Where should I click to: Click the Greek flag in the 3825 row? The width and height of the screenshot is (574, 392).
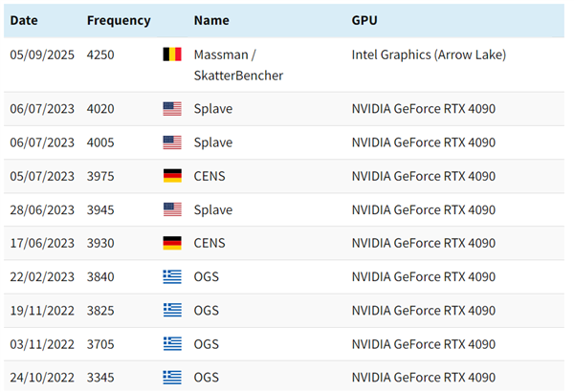172,311
